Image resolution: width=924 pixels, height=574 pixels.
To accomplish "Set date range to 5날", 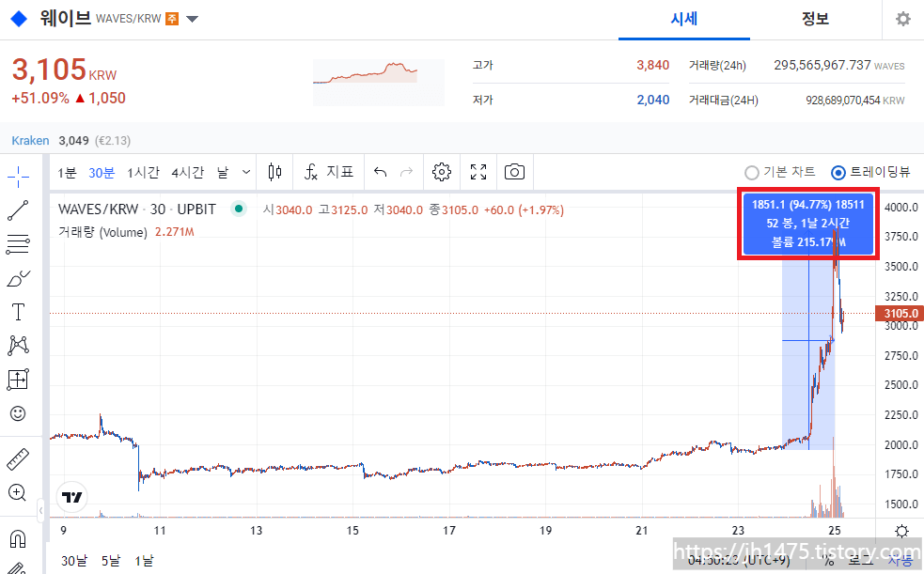I will coord(111,561).
